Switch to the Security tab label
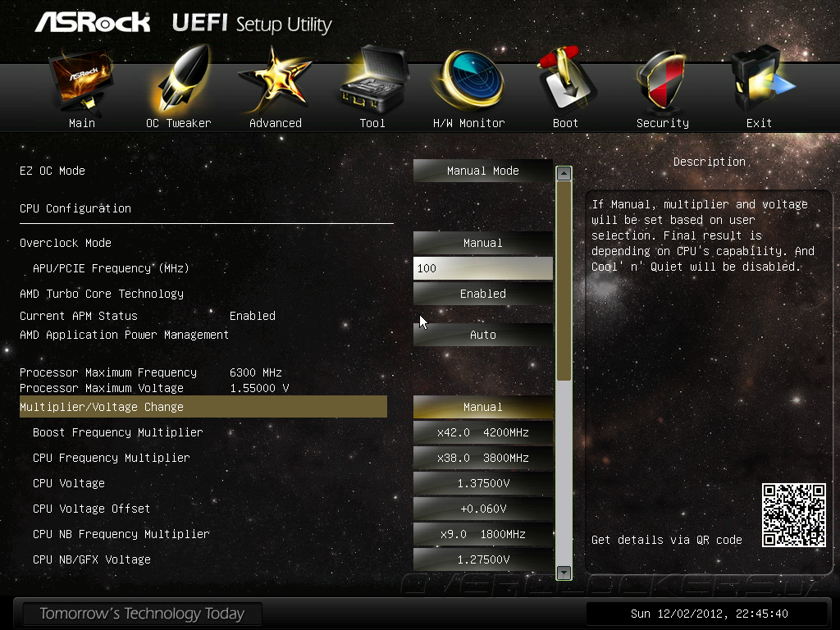Screen dimensions: 840x630 pos(663,123)
